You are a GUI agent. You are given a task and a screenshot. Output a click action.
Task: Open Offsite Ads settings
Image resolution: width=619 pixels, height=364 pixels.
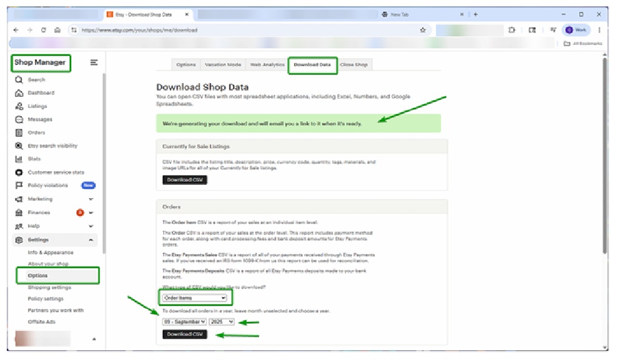[x=41, y=322]
